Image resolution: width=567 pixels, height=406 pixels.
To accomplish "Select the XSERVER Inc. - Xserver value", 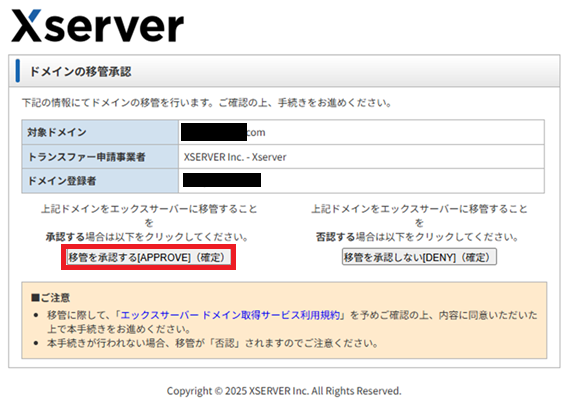I will [x=235, y=157].
